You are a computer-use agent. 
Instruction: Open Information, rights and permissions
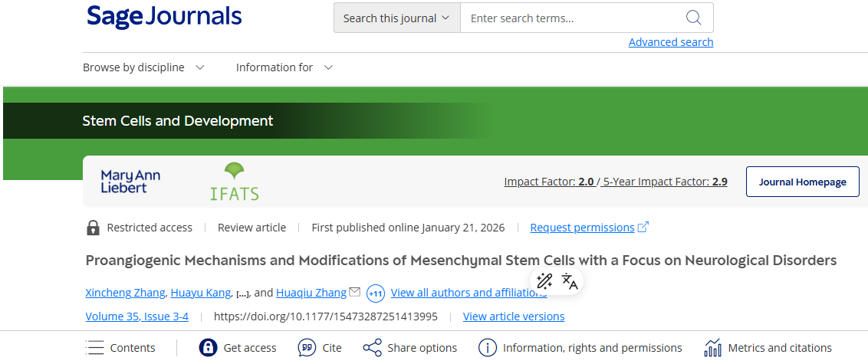pyautogui.click(x=487, y=348)
